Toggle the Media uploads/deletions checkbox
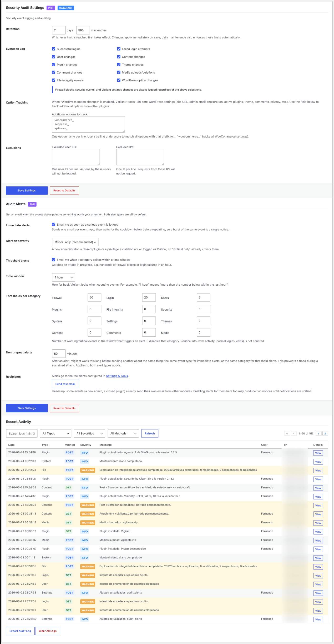 (119, 73)
